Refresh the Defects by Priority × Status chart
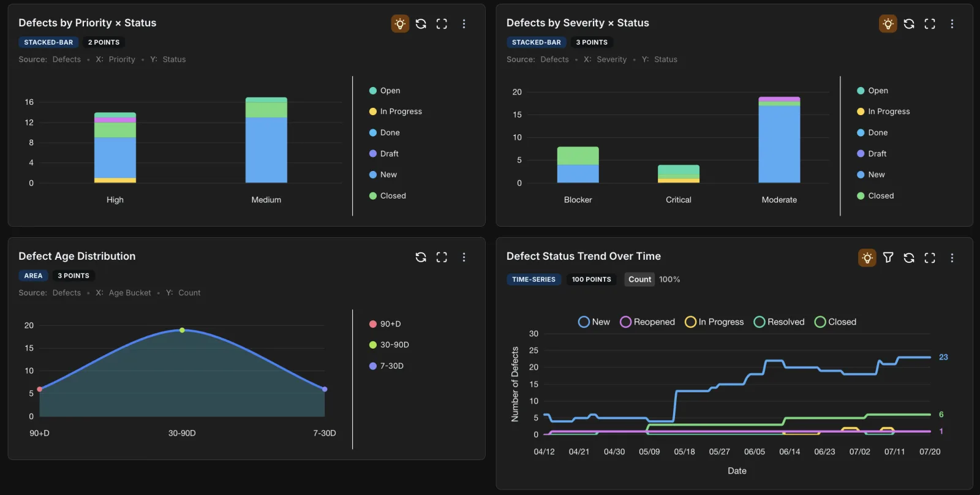This screenshot has width=980, height=495. point(421,24)
